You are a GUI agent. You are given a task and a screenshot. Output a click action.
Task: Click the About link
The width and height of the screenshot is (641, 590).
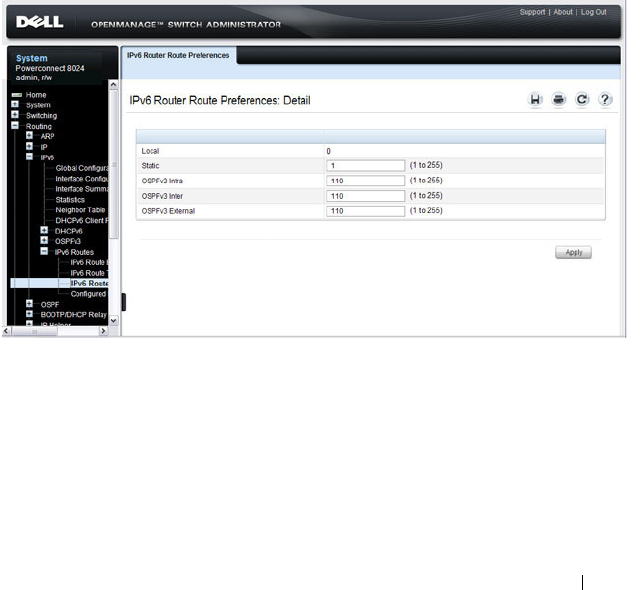coord(563,12)
